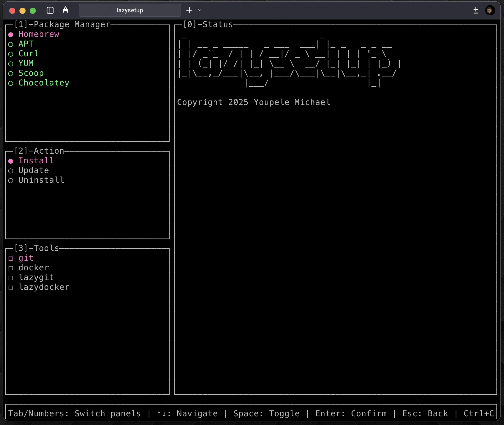Viewport: 504px width, 425px height.
Task: Select Chocolatey package manager
Action: click(11, 83)
